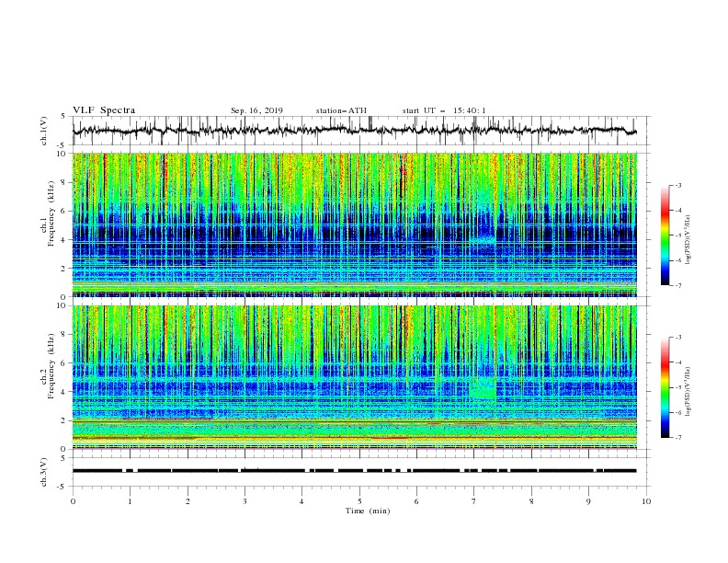Screen dimensions: 728x563
Task: Click the "-3" tick on the ch.1 colorbar
Action: pos(677,185)
